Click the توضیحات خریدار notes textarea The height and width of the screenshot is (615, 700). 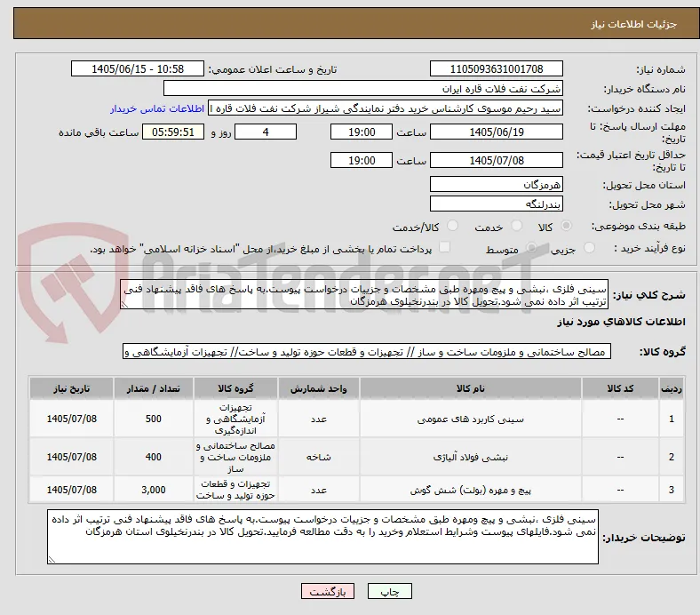tap(322, 537)
